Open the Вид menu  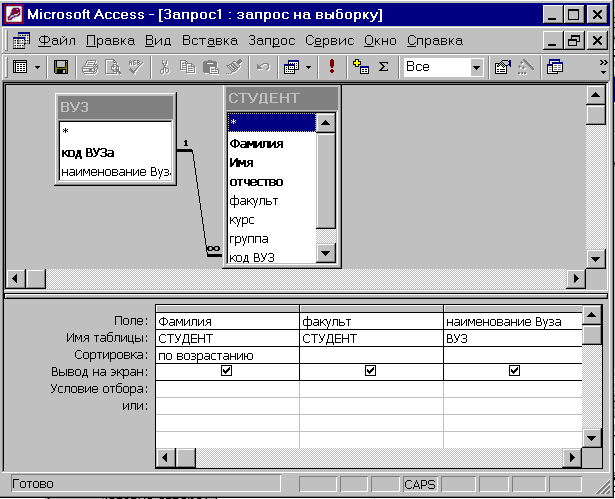158,40
